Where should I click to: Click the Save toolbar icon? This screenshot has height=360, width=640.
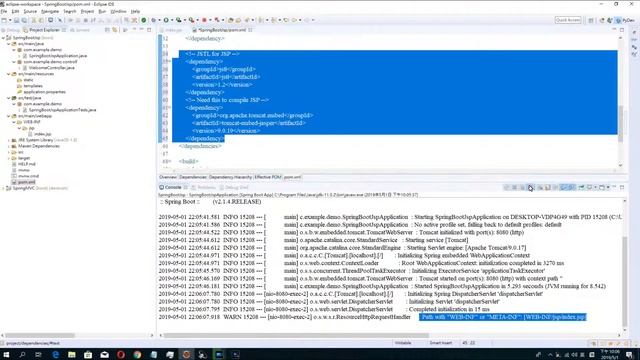point(17,20)
